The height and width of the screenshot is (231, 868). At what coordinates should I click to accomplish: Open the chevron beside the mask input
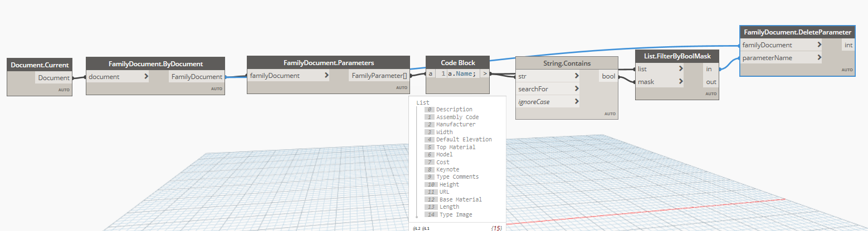click(681, 82)
